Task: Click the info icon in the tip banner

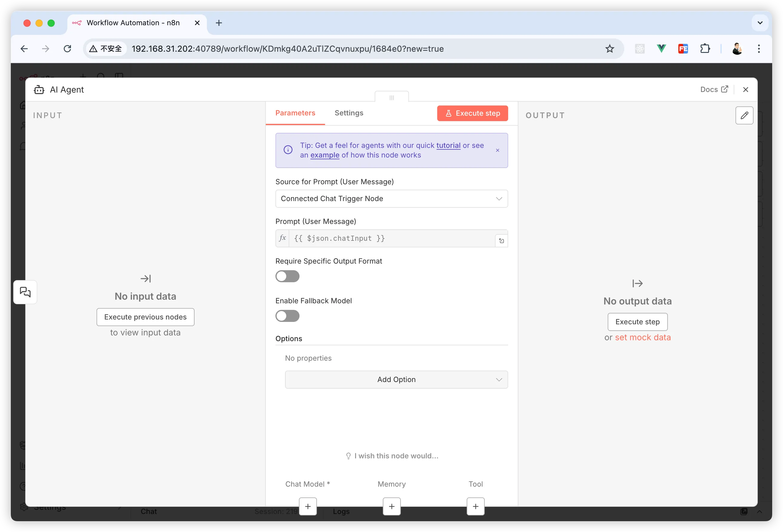Action: click(x=288, y=150)
